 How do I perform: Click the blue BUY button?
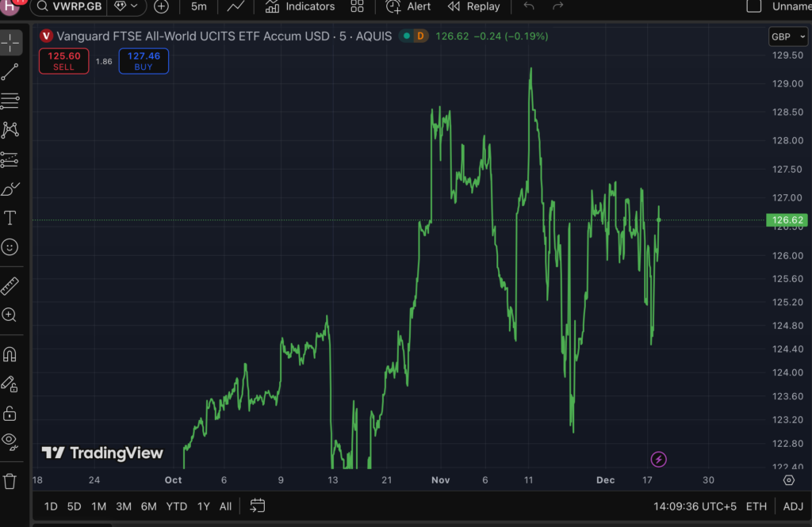click(x=144, y=61)
